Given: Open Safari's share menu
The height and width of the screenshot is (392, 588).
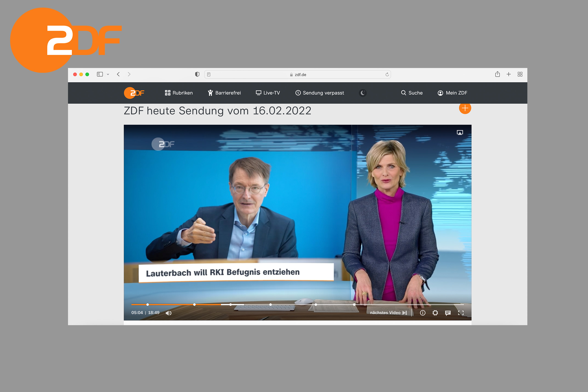Looking at the screenshot, I should 498,74.
